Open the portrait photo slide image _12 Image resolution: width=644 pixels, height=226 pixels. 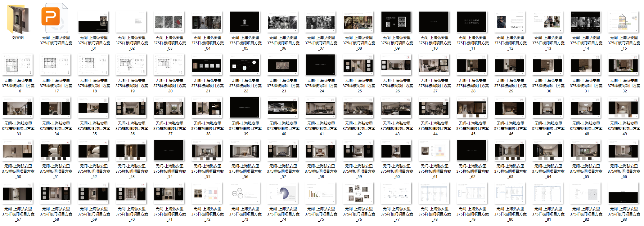[x=510, y=22]
